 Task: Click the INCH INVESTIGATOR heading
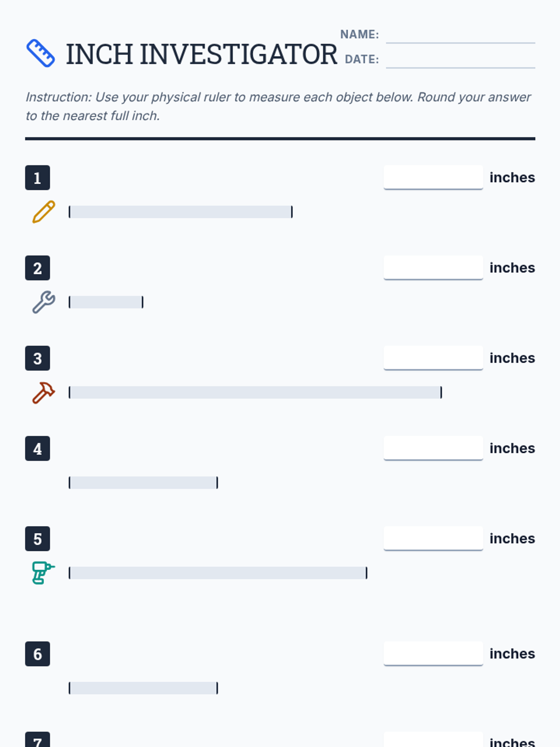click(201, 54)
